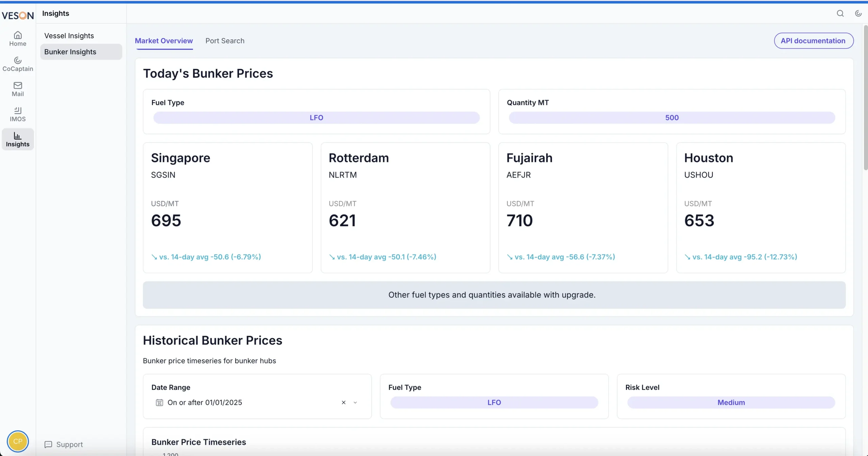Click Singapore 14-day avg -50.6 text

206,257
